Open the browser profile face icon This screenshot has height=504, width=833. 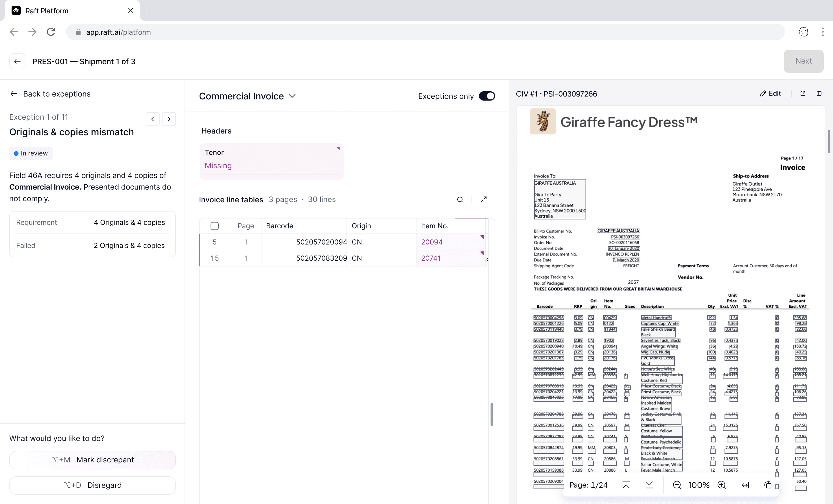(803, 32)
